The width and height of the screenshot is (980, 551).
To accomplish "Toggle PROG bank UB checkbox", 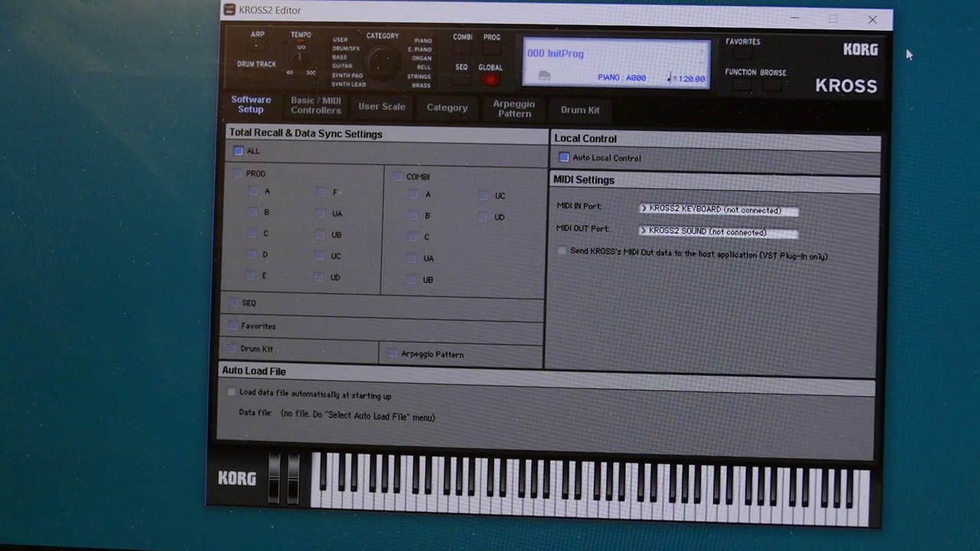I will point(320,235).
